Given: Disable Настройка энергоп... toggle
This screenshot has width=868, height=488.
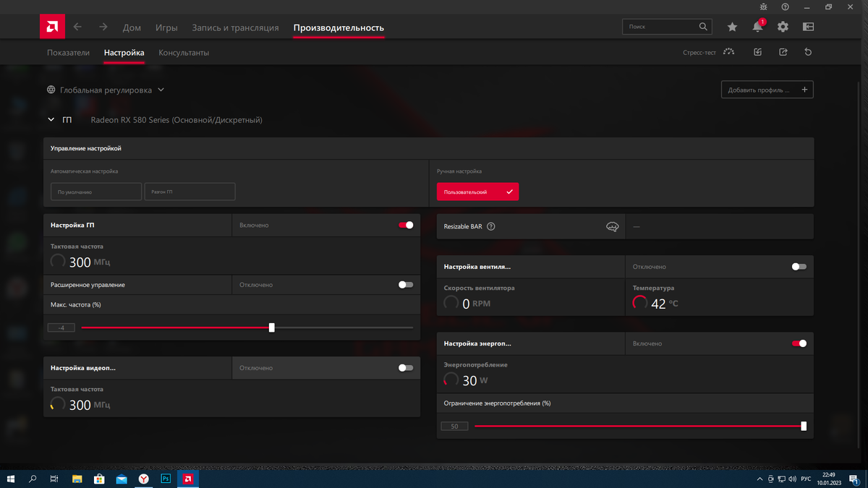Looking at the screenshot, I should (799, 343).
